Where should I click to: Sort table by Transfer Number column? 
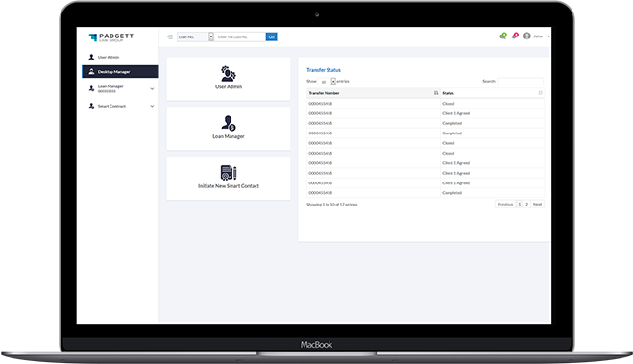(436, 93)
